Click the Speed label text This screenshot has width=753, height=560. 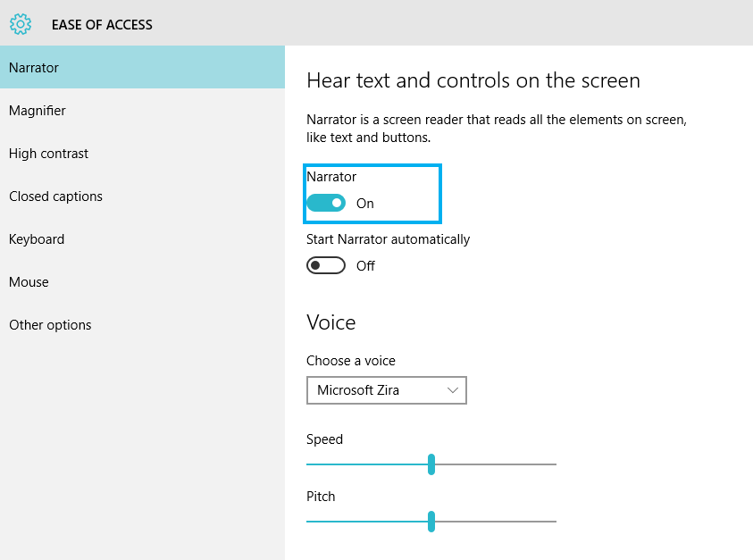tap(324, 439)
